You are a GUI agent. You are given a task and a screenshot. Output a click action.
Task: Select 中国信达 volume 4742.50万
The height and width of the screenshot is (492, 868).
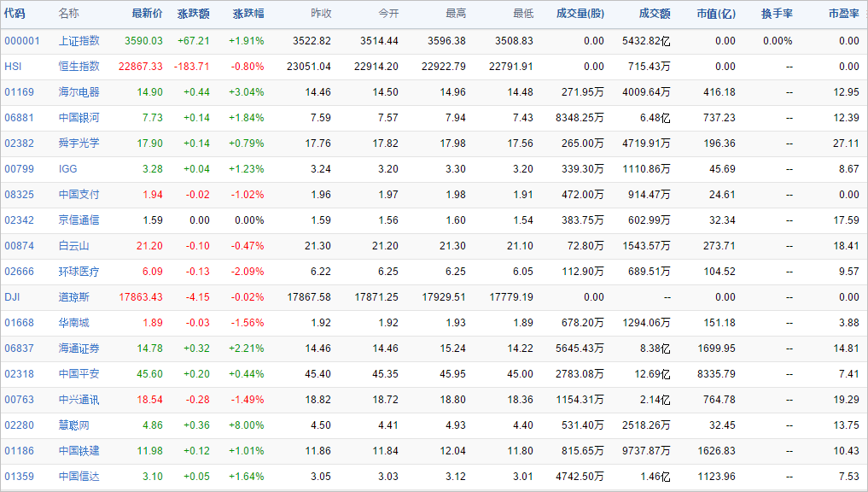tap(580, 477)
